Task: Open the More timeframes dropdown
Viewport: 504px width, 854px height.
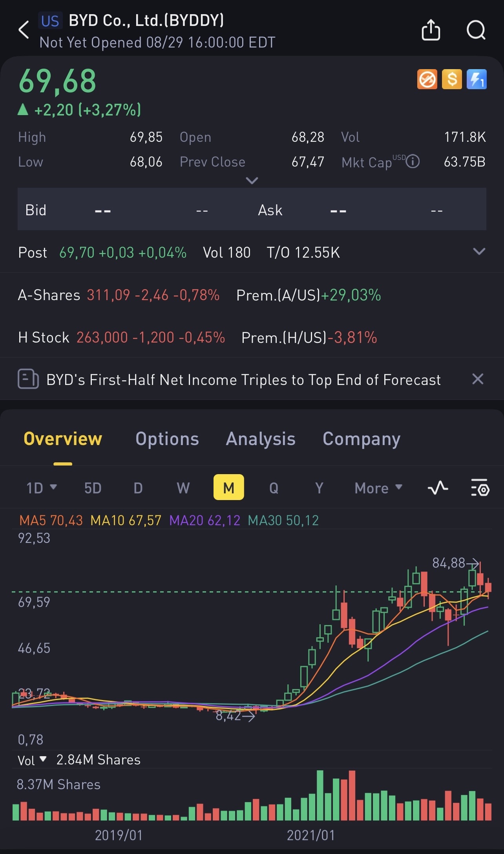Action: [378, 488]
